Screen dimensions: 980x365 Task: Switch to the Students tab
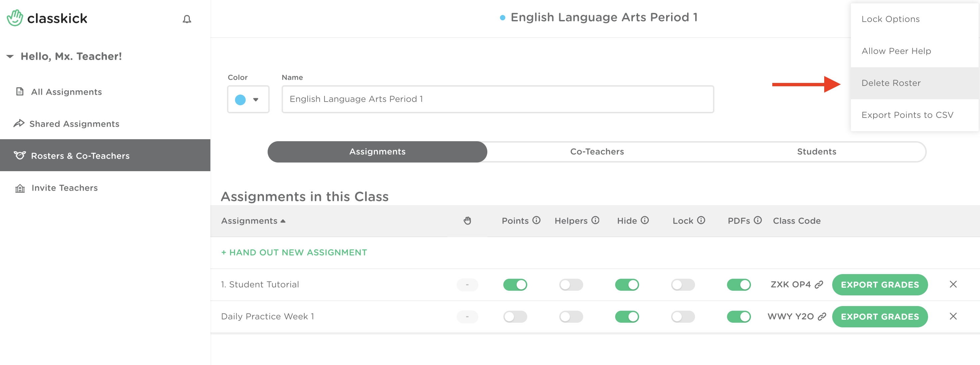[x=817, y=152]
